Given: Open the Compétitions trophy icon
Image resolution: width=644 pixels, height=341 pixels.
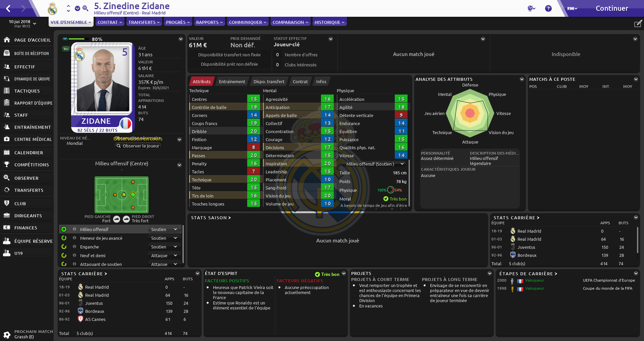Looking at the screenshot, I should [x=7, y=164].
